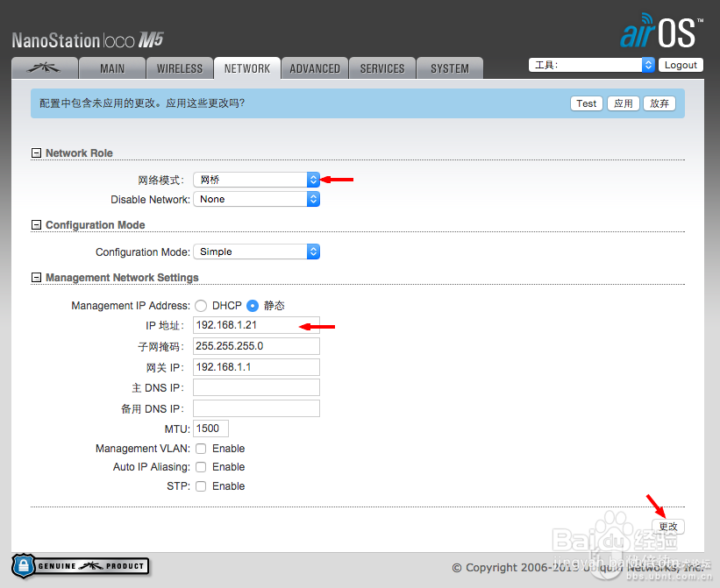Click the 应用 apply button
Viewport: 720px width, 588px height.
624,103
